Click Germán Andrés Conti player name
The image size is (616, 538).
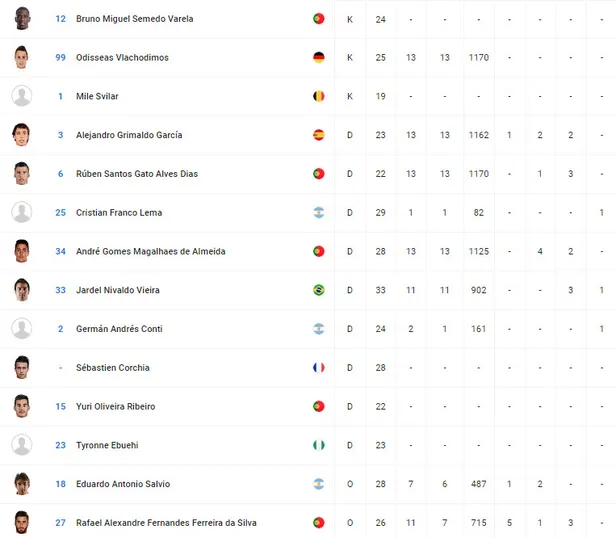[119, 329]
